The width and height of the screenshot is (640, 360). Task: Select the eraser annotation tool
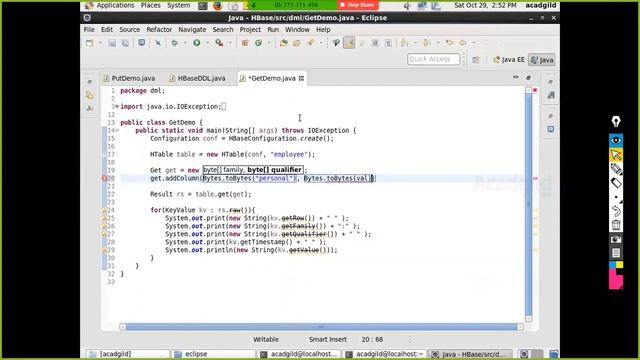click(616, 182)
